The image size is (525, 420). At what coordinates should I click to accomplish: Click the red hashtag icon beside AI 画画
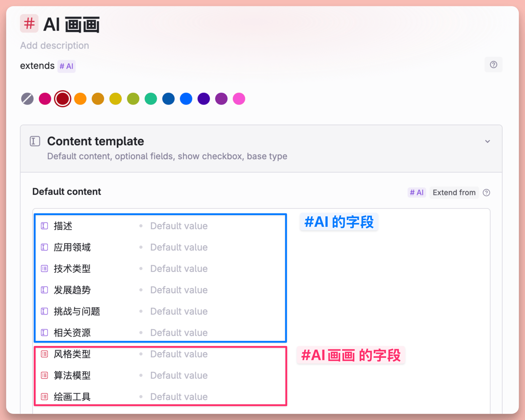[x=29, y=24]
